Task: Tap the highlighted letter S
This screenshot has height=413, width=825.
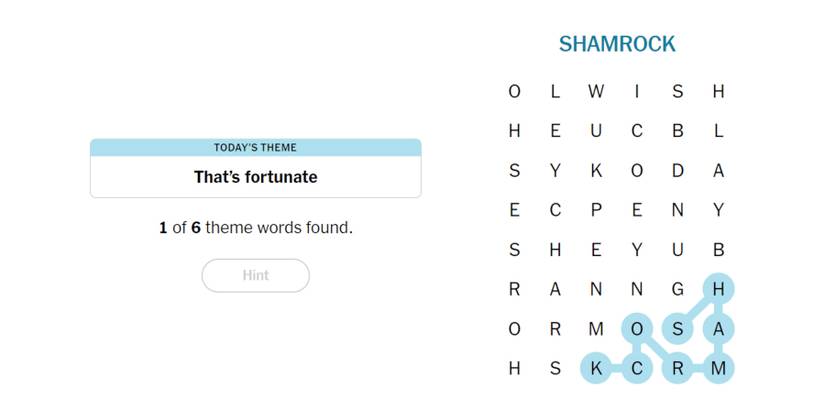Action: 678,329
